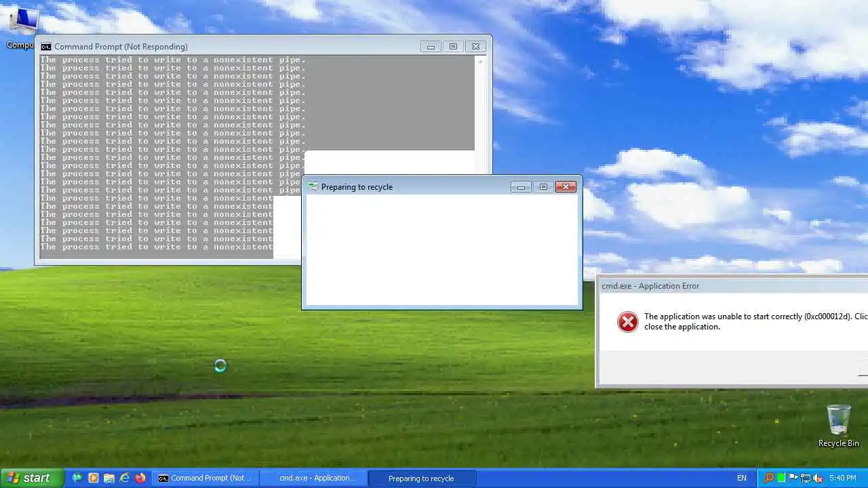868x488 pixels.
Task: Click the Preparing to recycle title icon
Action: (313, 186)
